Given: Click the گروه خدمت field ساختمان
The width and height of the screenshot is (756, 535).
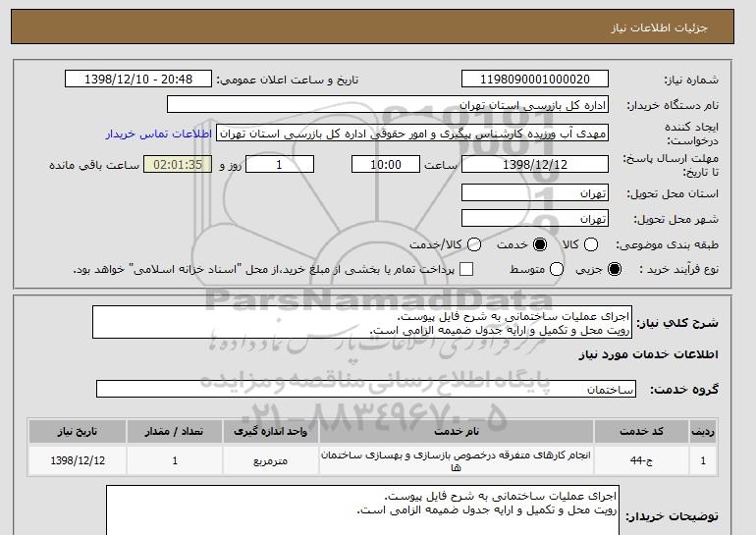Looking at the screenshot, I should 366,389.
